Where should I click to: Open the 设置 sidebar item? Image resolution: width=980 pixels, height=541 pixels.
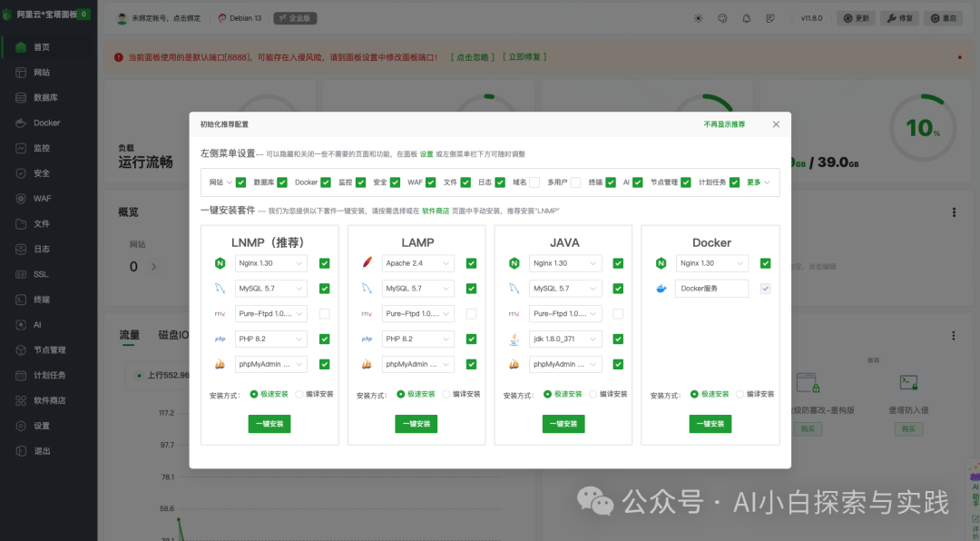[41, 426]
